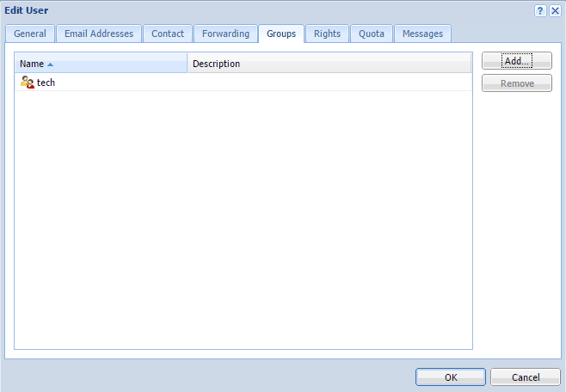This screenshot has width=566, height=392.
Task: Click the Name column sort arrow
Action: (x=50, y=64)
